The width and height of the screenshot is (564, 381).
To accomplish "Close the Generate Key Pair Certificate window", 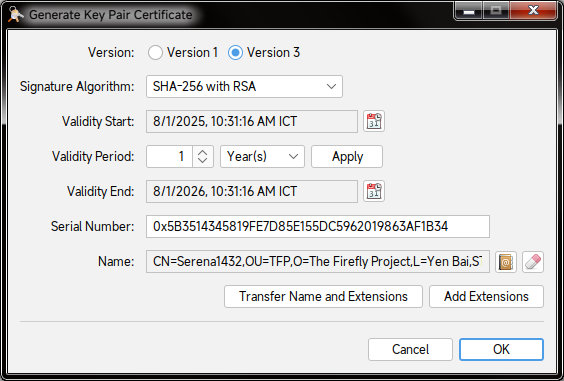I will tap(533, 10).
